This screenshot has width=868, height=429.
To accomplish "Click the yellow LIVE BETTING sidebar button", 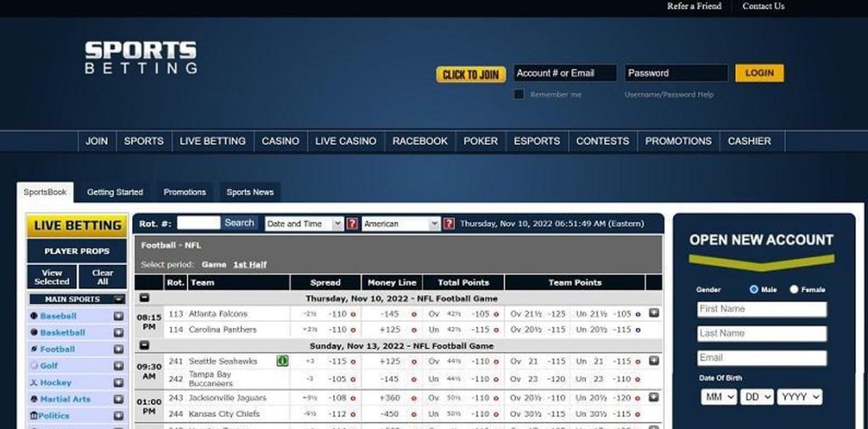I will 77,226.
